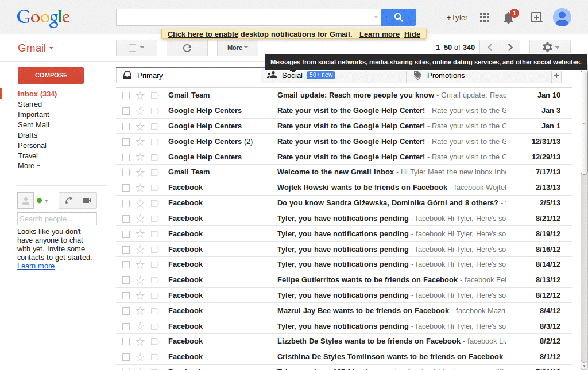Click the Share plus box icon
The width and height of the screenshot is (588, 370).
tap(537, 17)
